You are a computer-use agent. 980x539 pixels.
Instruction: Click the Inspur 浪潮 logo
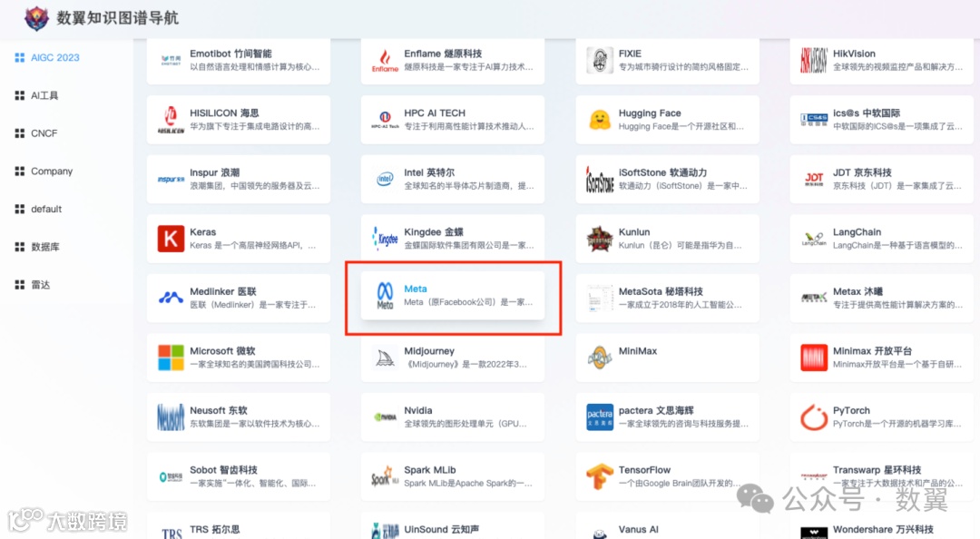coord(171,180)
